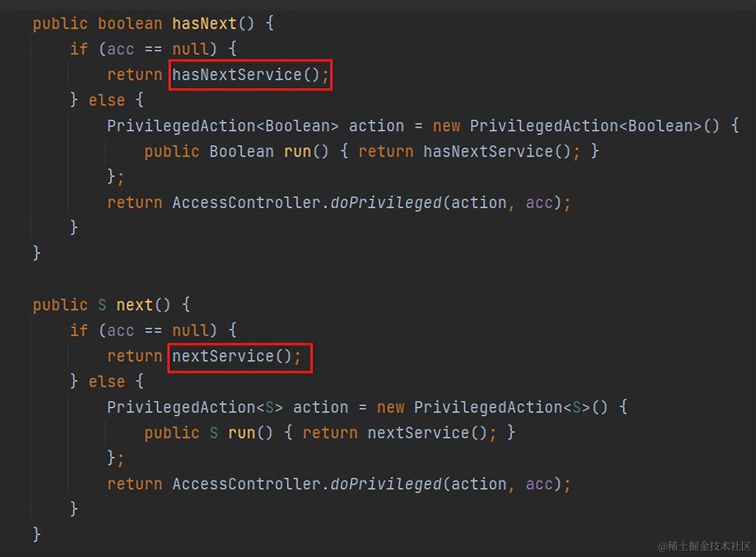
Task: Click the S run() method name
Action: click(x=242, y=433)
